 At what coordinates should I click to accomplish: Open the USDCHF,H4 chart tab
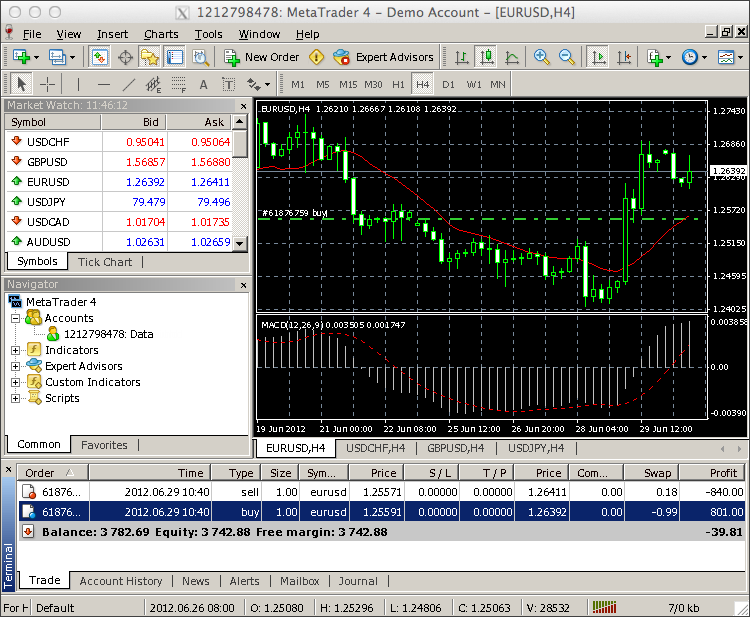pyautogui.click(x=375, y=448)
